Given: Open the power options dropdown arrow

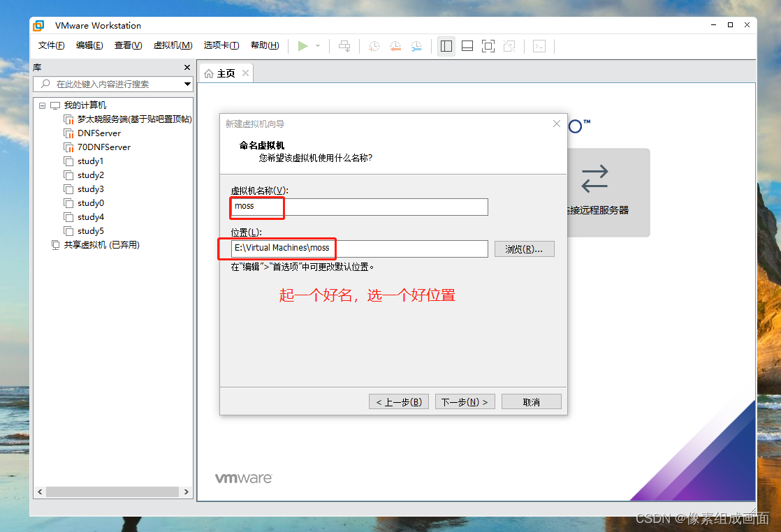Looking at the screenshot, I should (318, 46).
